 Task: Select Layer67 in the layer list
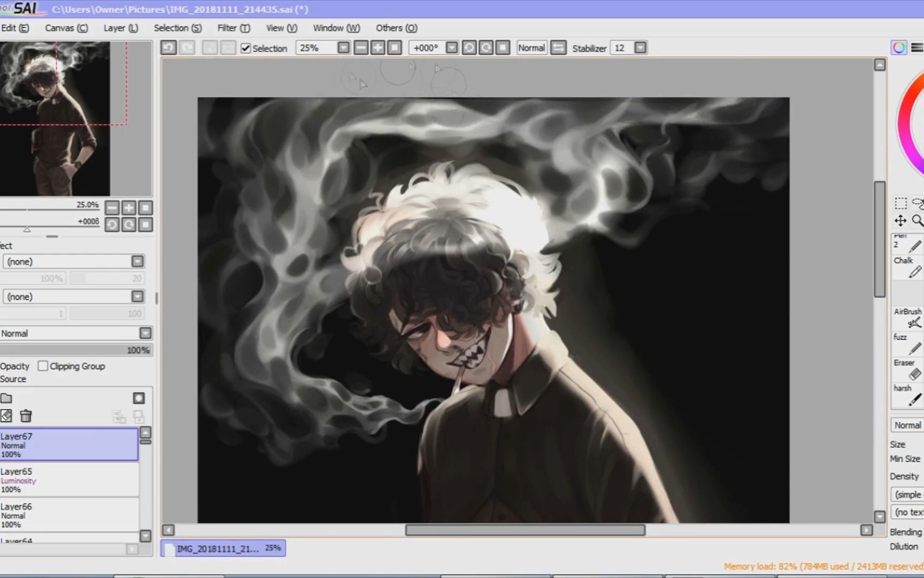69,444
